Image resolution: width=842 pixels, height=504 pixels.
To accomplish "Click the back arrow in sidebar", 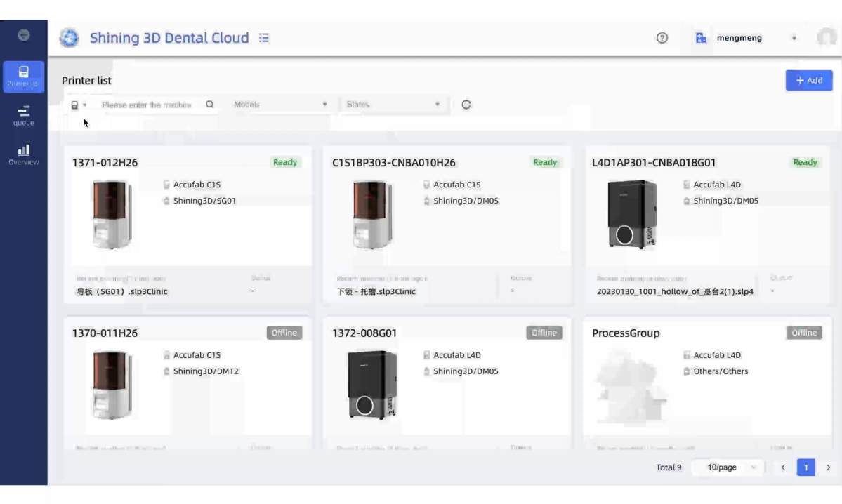I will [x=23, y=35].
